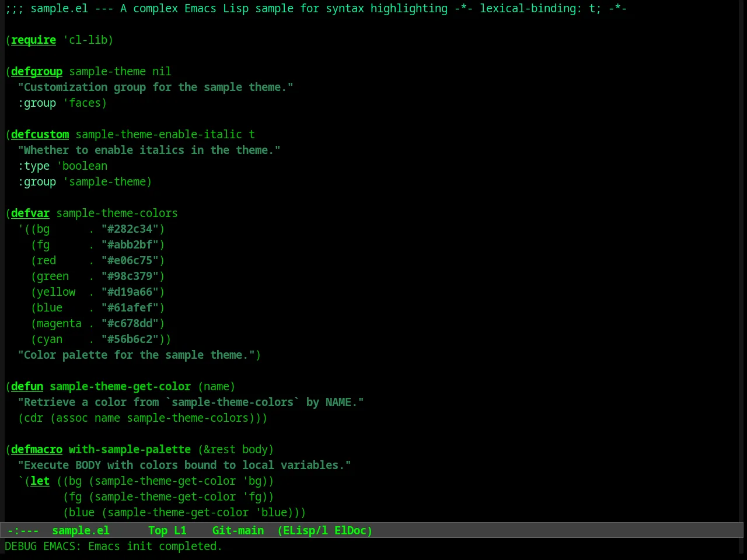
Task: Click the sample.el buffer name in mode line
Action: click(x=81, y=530)
